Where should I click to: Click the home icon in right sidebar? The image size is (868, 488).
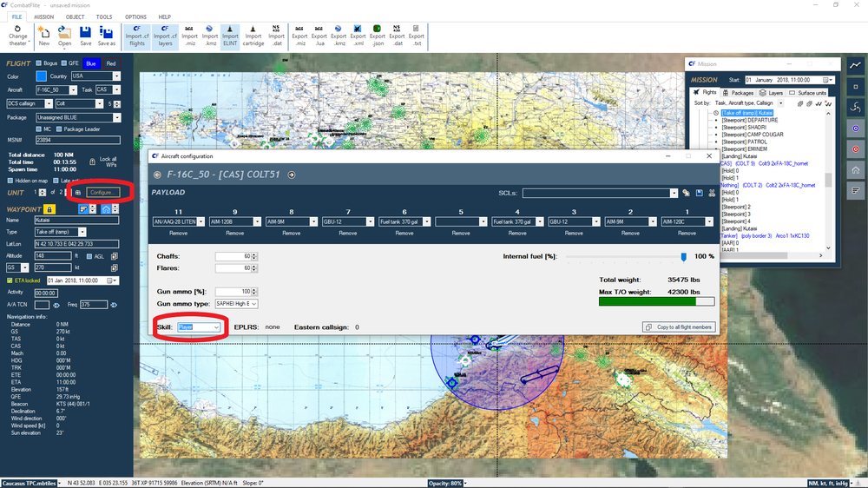click(x=856, y=169)
